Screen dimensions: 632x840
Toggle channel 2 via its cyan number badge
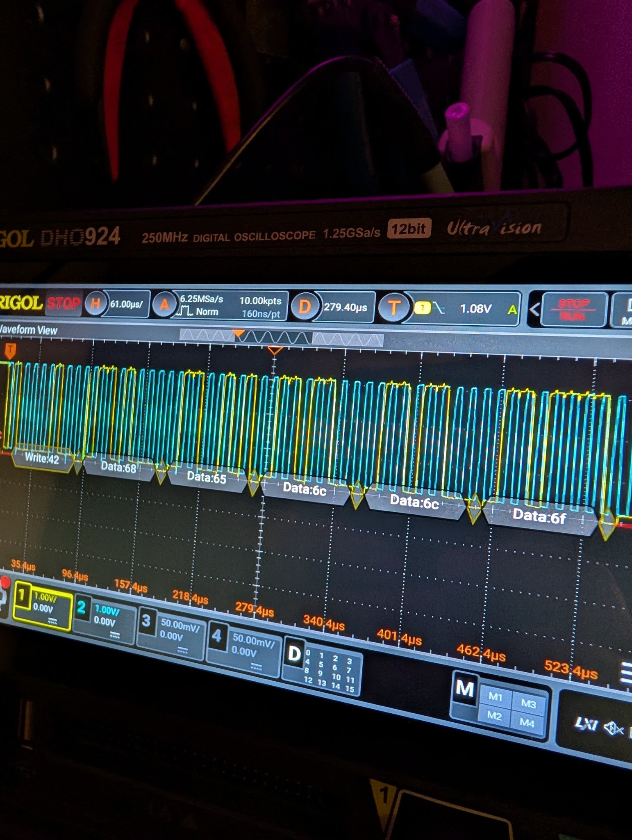coord(82,607)
